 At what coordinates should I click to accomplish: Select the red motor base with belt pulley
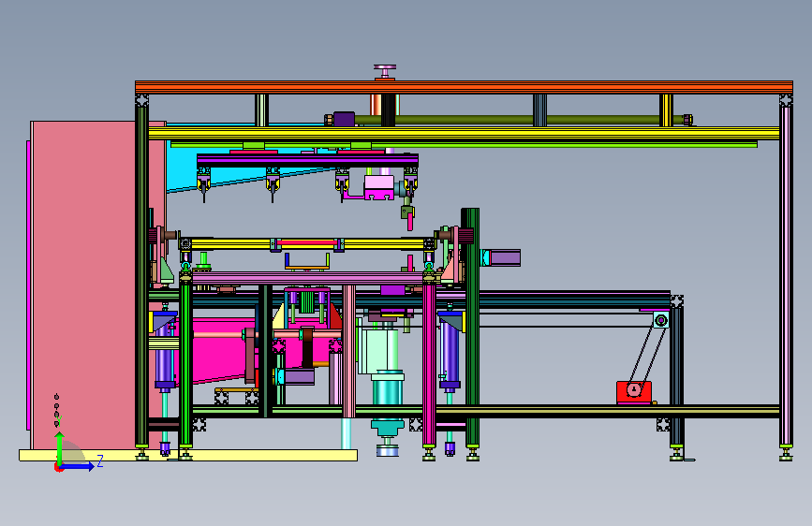click(634, 392)
